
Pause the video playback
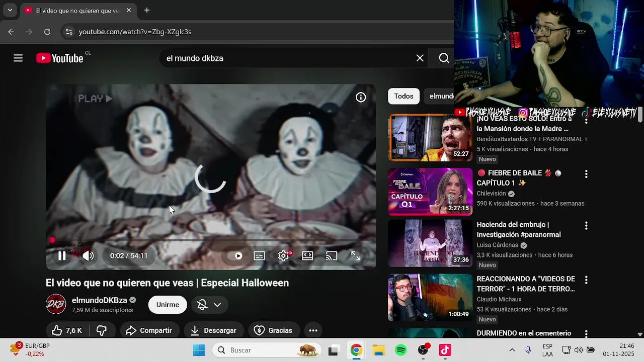pyautogui.click(x=62, y=256)
